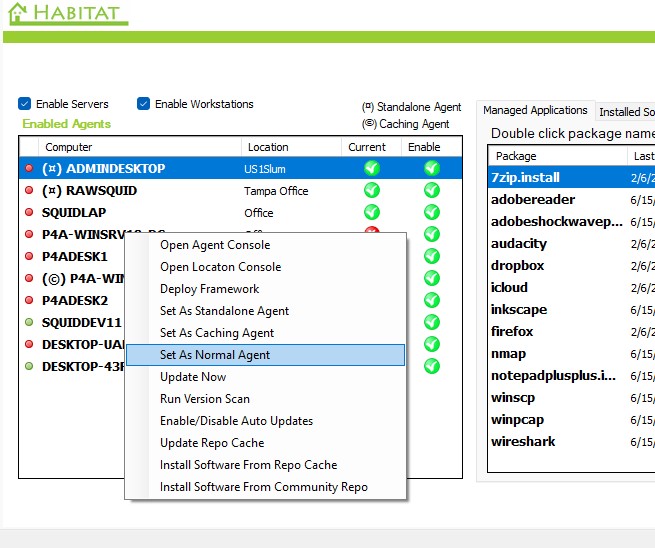Click green status dot beside SQUIDDEV11
Screen dimensions: 655x548
(29, 322)
